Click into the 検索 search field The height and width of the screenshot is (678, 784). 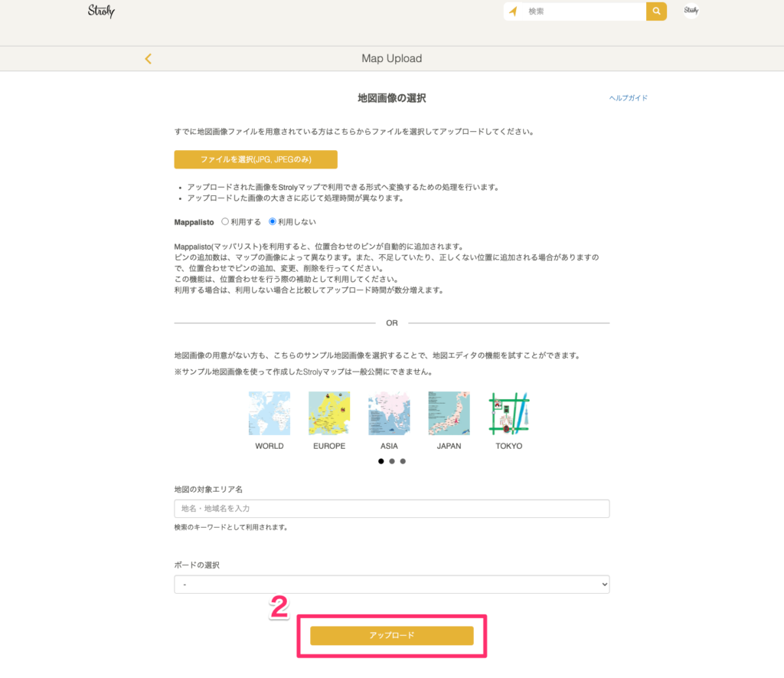coord(583,11)
